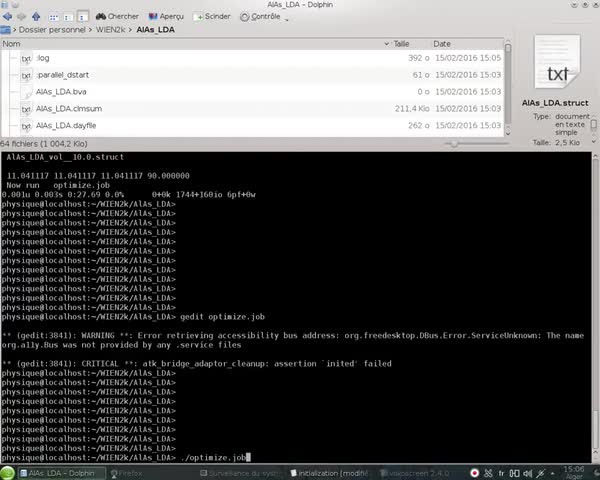Open the Chercher search tool
The image size is (600, 480).
pyautogui.click(x=117, y=16)
